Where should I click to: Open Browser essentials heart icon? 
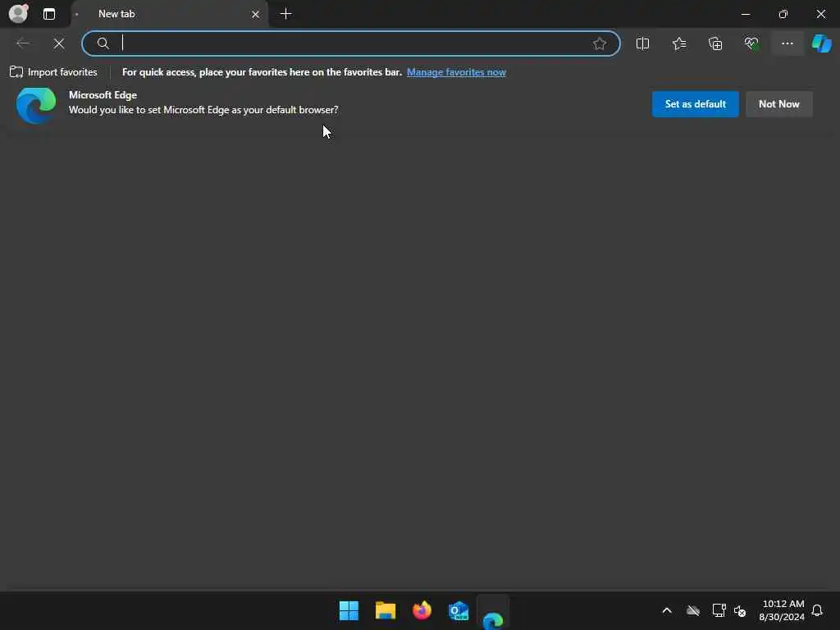tap(751, 43)
